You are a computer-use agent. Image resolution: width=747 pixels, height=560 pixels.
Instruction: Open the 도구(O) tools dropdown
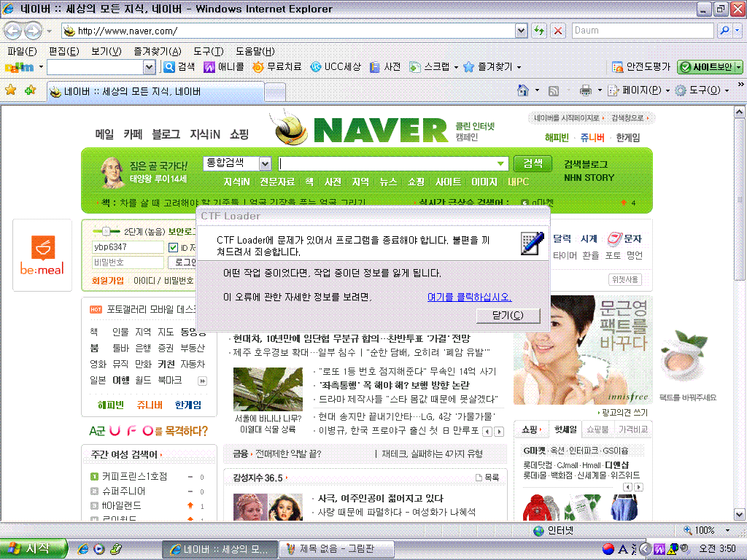pos(703,90)
